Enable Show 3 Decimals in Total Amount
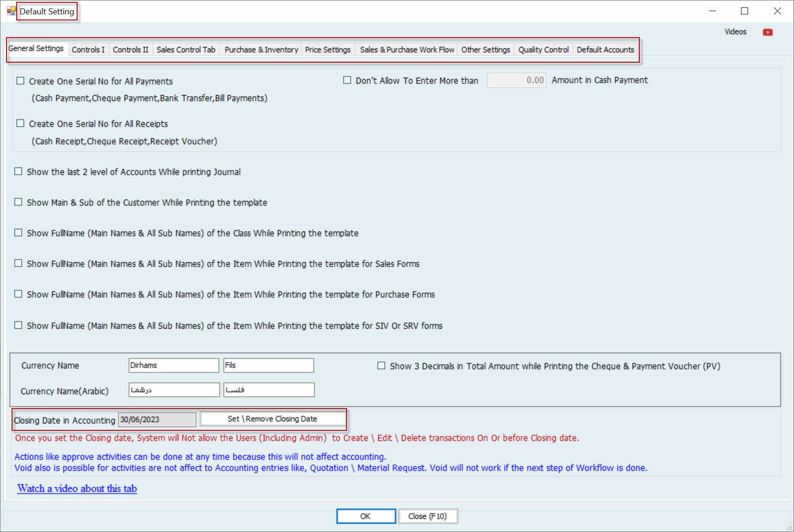794x532 pixels. 381,366
